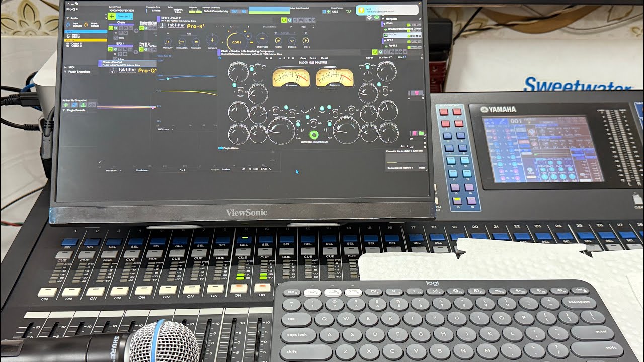Click the green plus beside Project Tempo

[329, 11]
